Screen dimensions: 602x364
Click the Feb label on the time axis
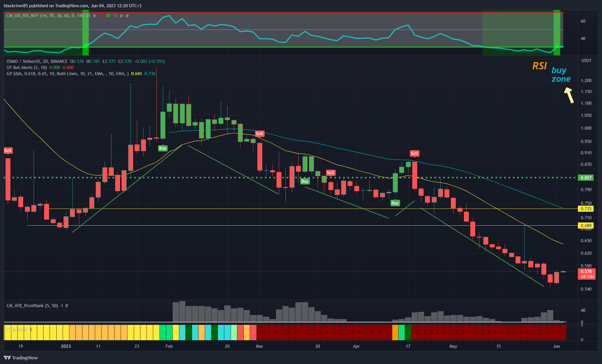169,346
